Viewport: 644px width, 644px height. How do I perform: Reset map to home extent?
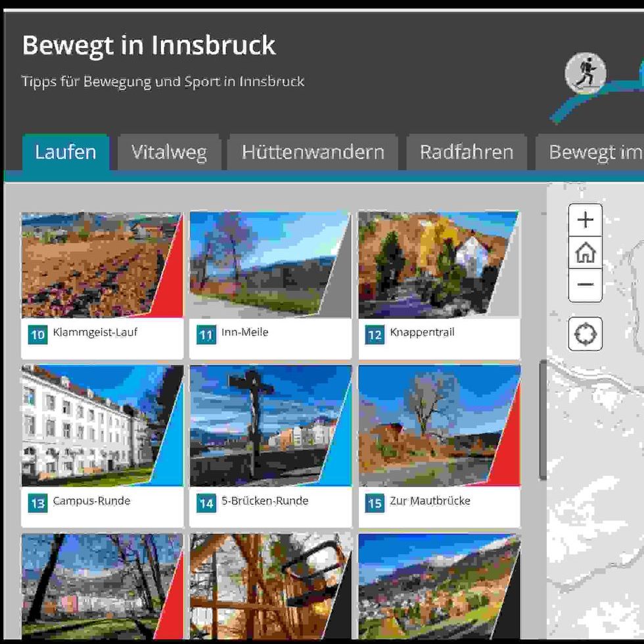(585, 252)
